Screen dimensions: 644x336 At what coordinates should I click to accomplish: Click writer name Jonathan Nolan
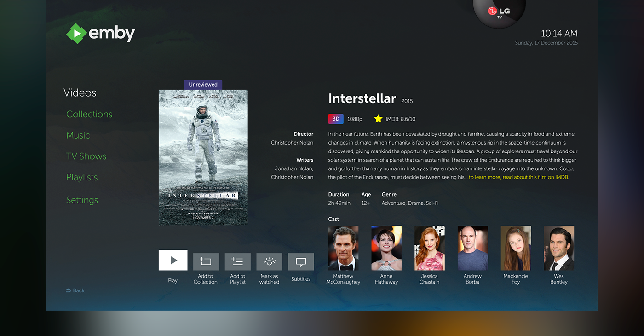[294, 168]
